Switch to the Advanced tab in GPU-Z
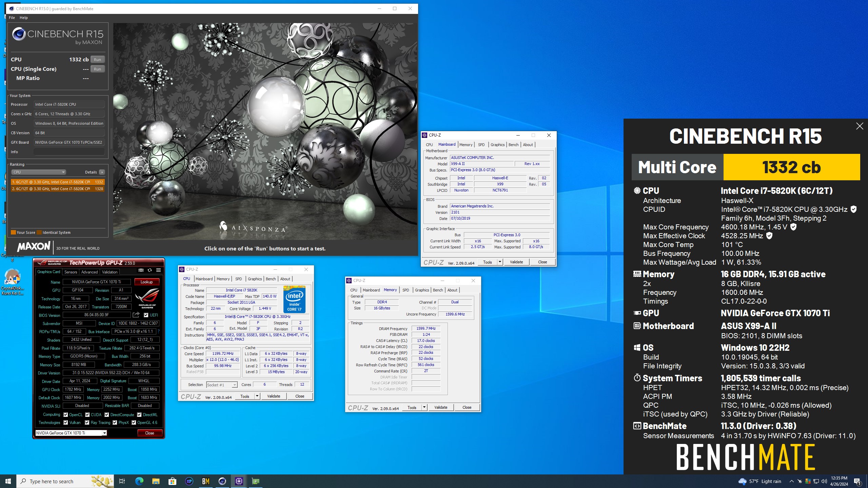 click(90, 272)
